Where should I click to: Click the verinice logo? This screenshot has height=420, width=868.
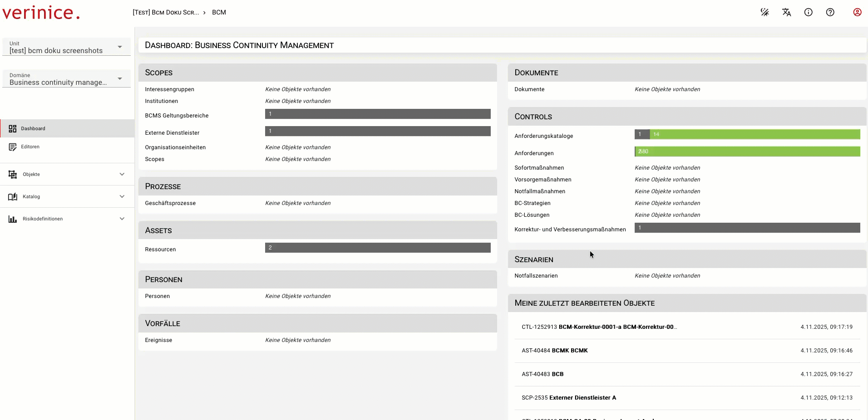(41, 12)
